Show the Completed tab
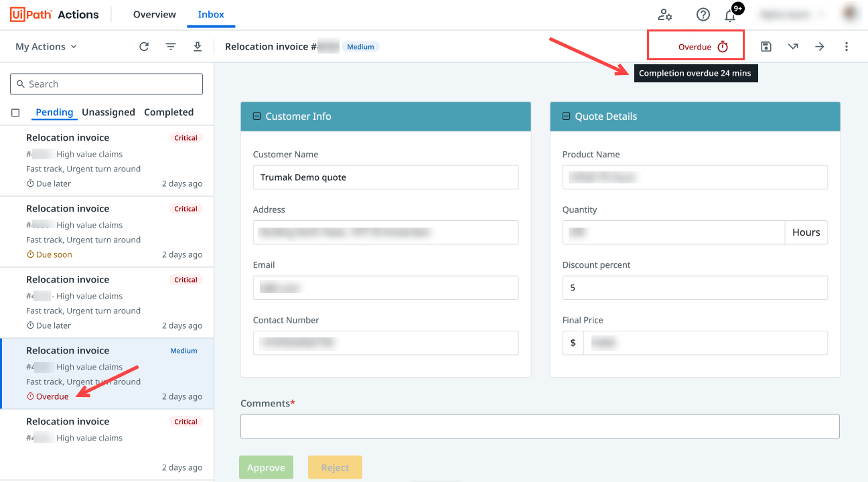Viewport: 868px width, 482px height. coord(169,112)
